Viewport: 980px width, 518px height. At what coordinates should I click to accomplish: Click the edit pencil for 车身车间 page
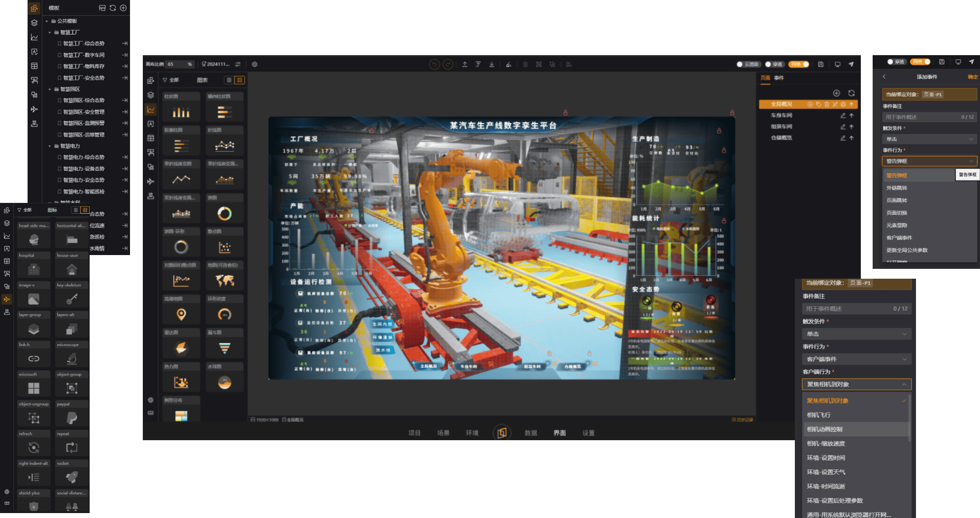(843, 116)
